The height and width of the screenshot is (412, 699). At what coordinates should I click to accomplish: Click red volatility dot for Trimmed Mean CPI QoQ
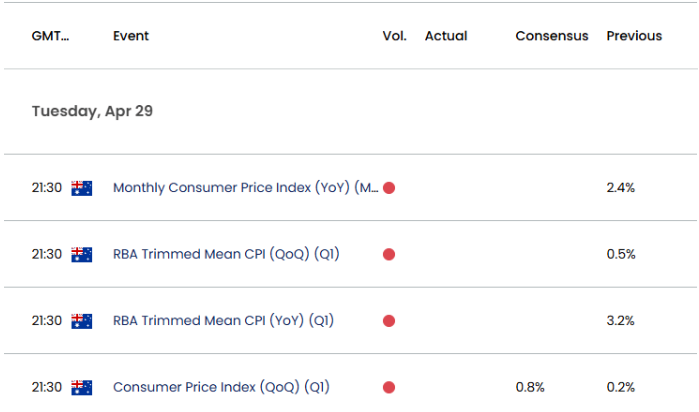pyautogui.click(x=389, y=254)
